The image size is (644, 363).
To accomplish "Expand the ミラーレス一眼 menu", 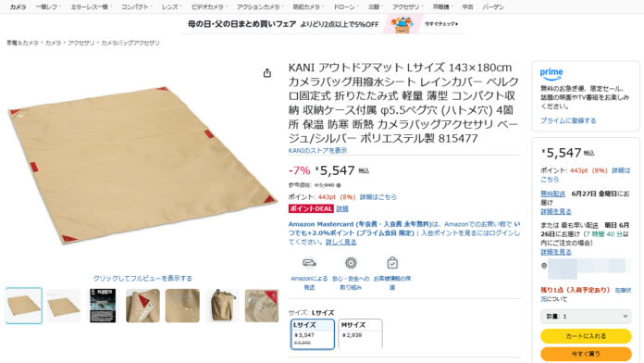I will coord(90,7).
